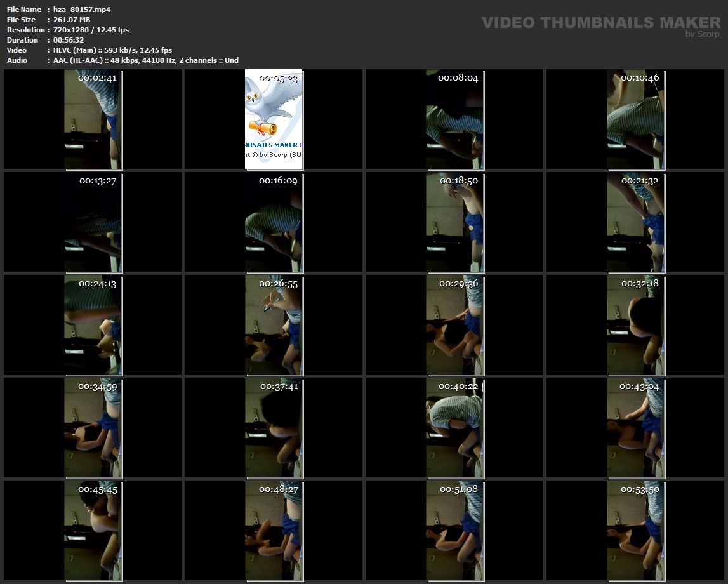The height and width of the screenshot is (584, 728).
Task: Select the owl logo thumbnail at 00:05:23
Action: click(x=274, y=119)
